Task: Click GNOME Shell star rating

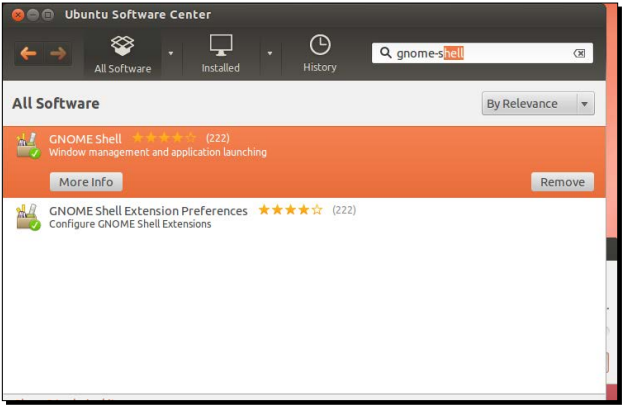Action: [164, 139]
